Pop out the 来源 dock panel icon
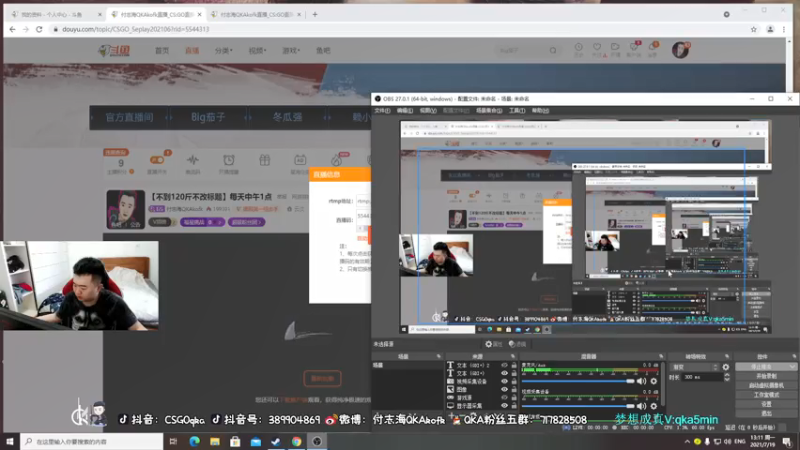Viewport: 800px width, 450px height. [513, 356]
